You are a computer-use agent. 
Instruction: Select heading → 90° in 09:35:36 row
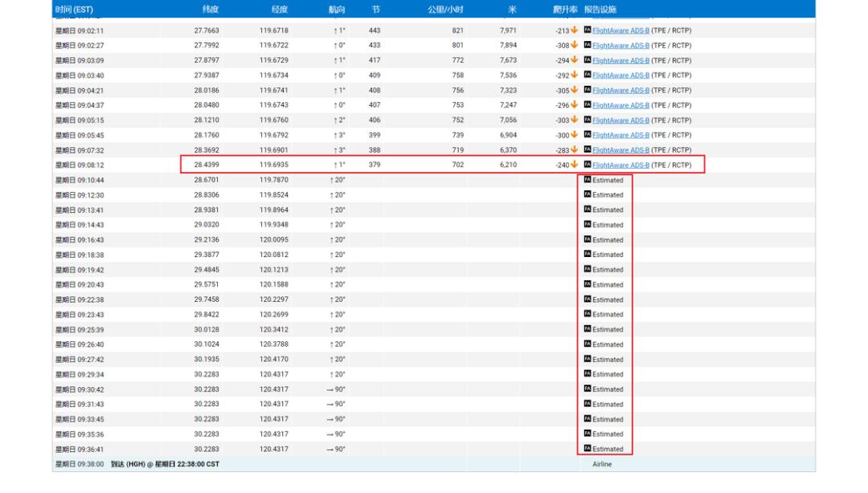[x=336, y=434]
